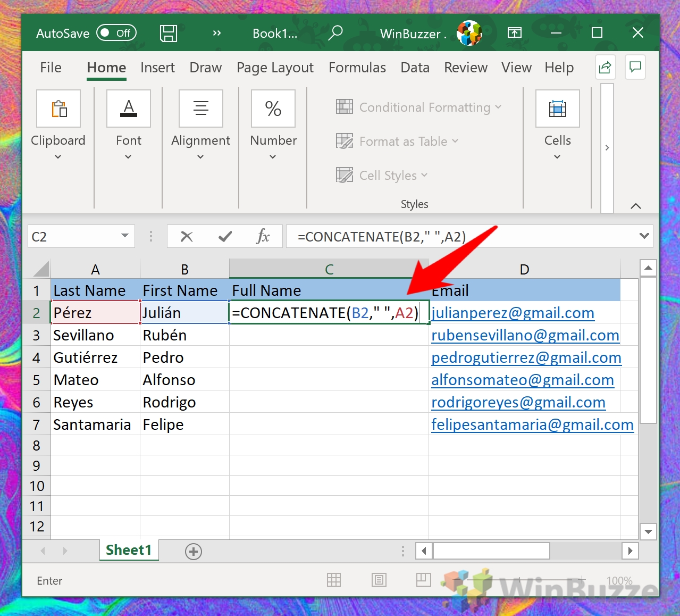The height and width of the screenshot is (616, 680).
Task: Open the Comments speech bubble icon
Action: [x=635, y=67]
